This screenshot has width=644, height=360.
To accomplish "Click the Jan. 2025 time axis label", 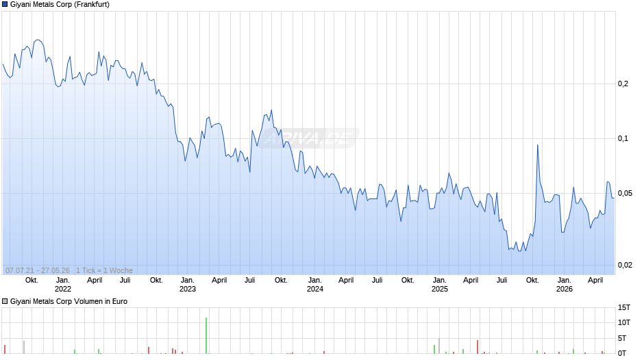I will coord(439,285).
